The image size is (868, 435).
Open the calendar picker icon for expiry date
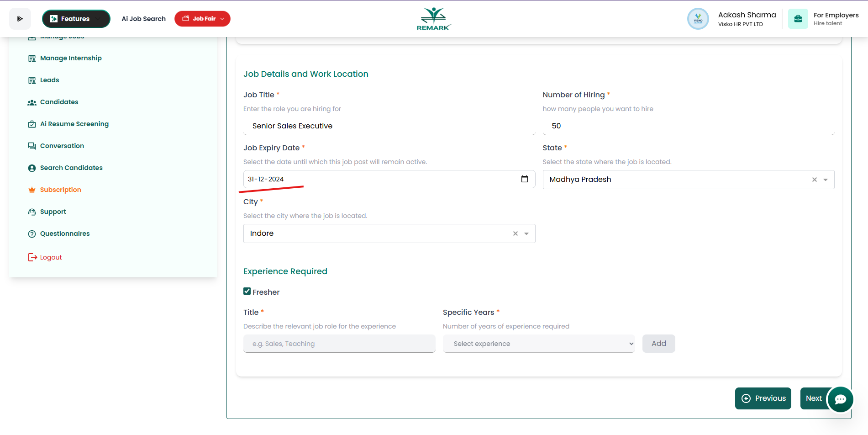525,179
